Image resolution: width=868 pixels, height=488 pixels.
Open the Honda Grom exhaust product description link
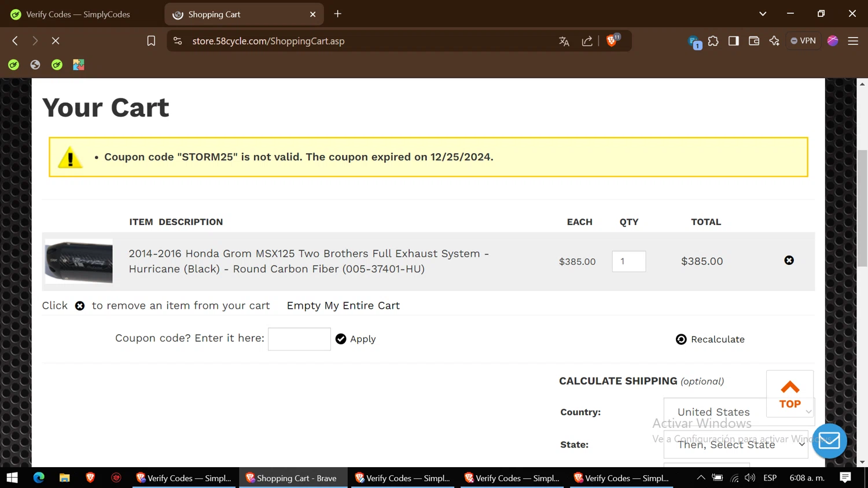point(309,261)
